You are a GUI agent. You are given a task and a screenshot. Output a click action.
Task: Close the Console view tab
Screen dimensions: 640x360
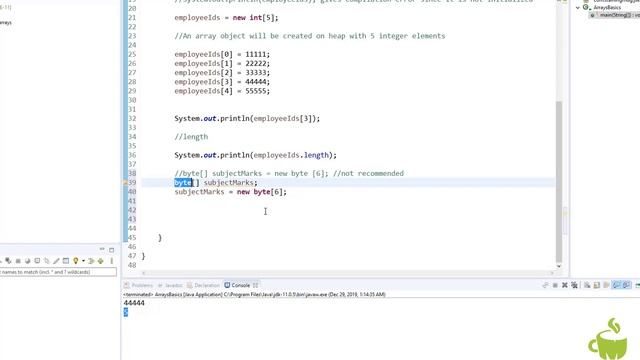(x=256, y=285)
